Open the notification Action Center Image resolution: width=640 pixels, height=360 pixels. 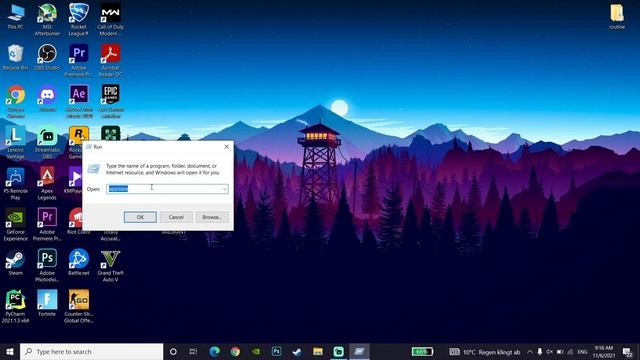(627, 352)
